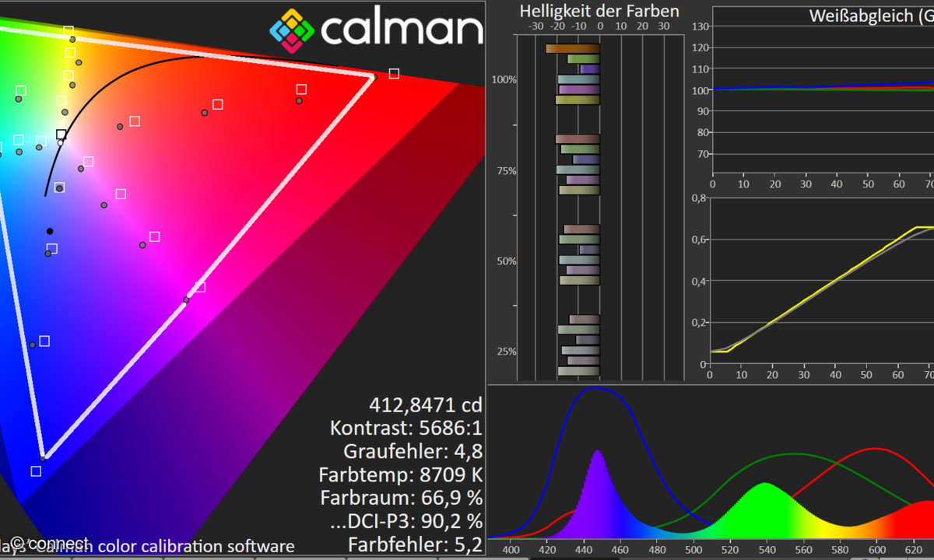Click the '412,8471 cd' luminance value
The image size is (934, 560).
pyautogui.click(x=425, y=405)
